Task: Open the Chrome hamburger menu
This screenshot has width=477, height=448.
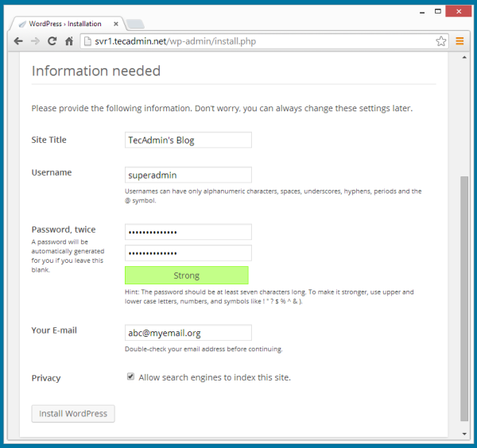Action: click(x=460, y=41)
